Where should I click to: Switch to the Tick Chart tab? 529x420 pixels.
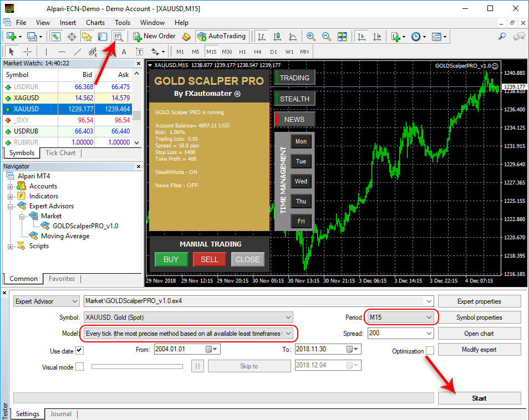(x=60, y=153)
